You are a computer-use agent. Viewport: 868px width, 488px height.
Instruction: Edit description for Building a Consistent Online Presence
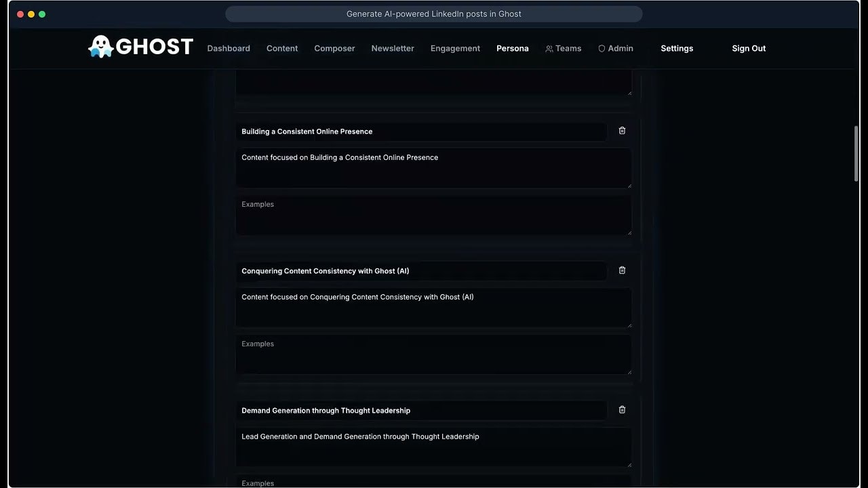tap(433, 168)
